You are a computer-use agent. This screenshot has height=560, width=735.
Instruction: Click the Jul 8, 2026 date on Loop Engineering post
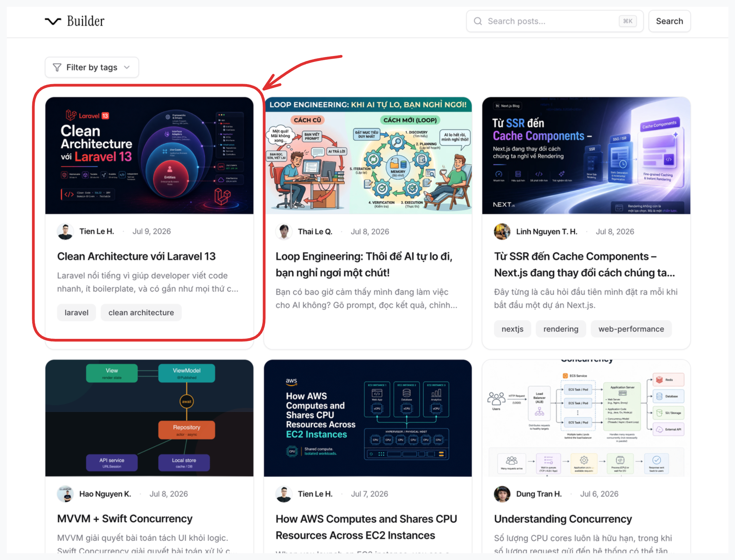(370, 232)
